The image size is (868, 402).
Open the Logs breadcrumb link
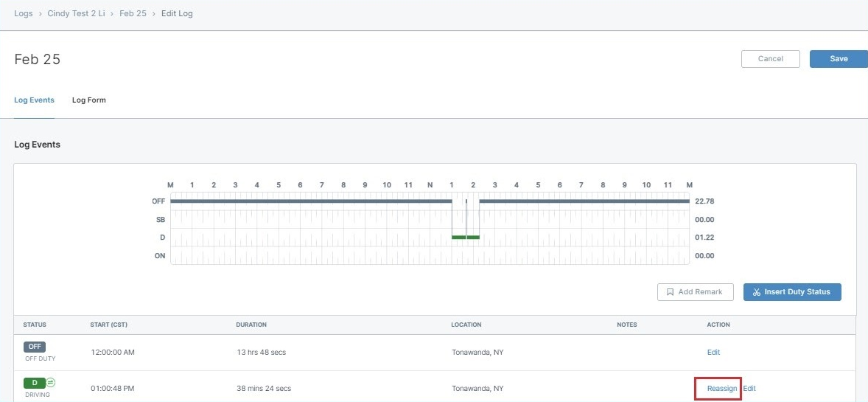tap(24, 13)
